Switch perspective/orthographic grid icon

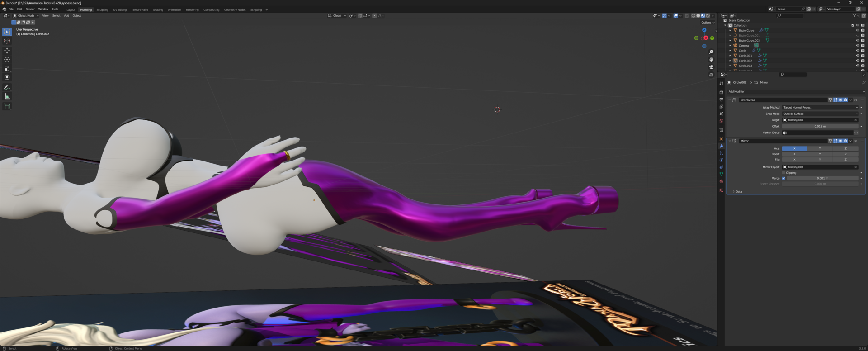click(711, 75)
